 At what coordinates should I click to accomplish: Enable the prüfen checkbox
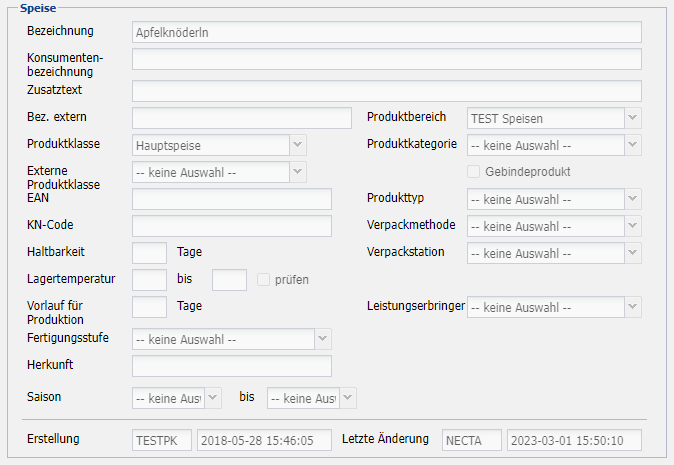tap(265, 280)
